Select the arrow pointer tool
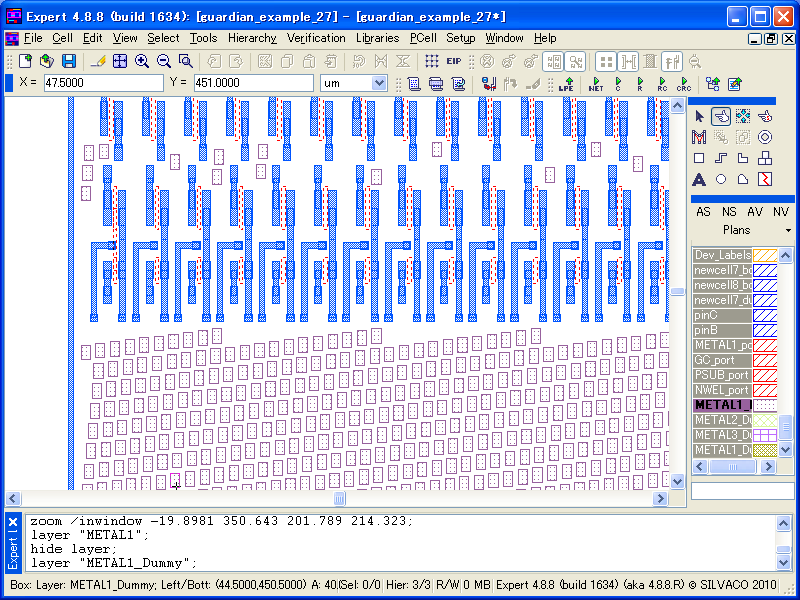 point(700,117)
